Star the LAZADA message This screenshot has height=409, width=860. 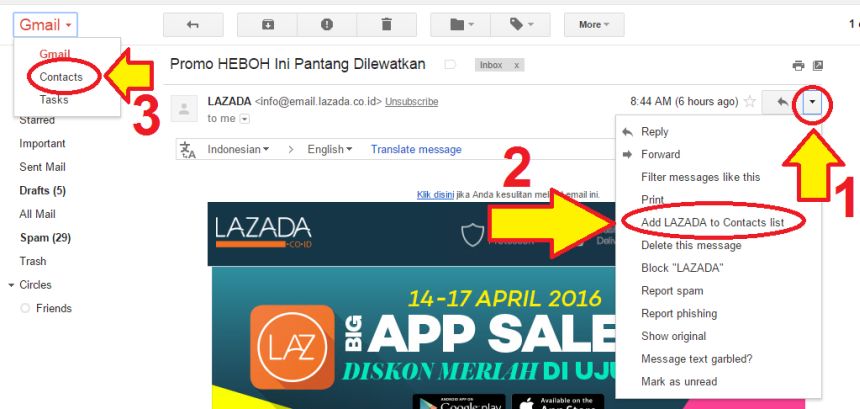749,102
